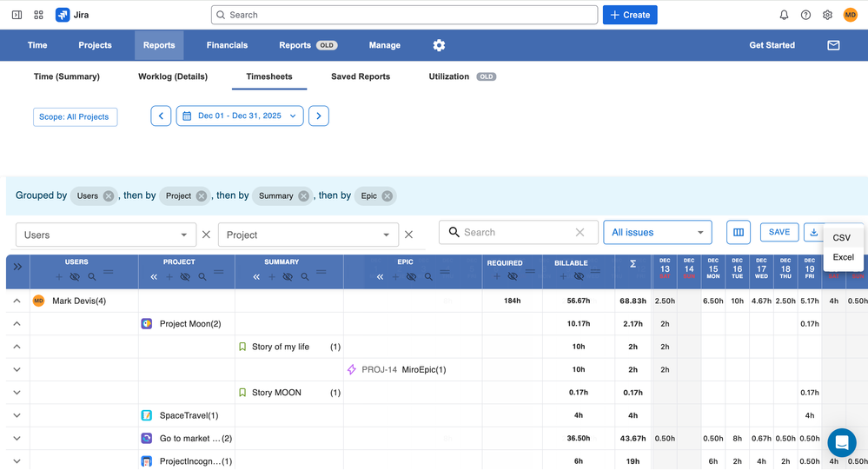Click the SAVE button
This screenshot has width=868, height=470.
coord(779,232)
